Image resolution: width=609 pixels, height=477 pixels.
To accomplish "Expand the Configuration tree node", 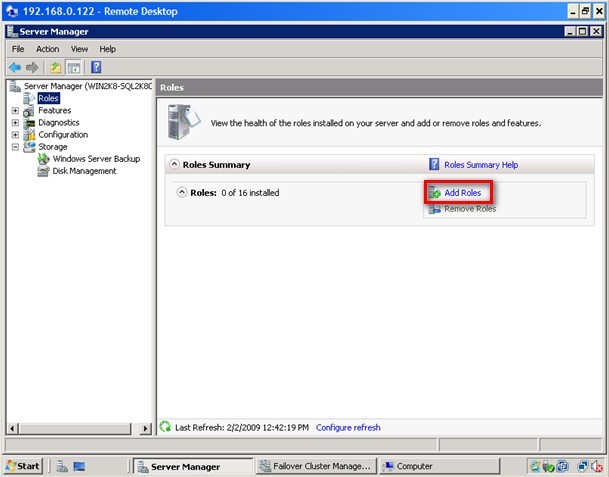I will tap(15, 135).
